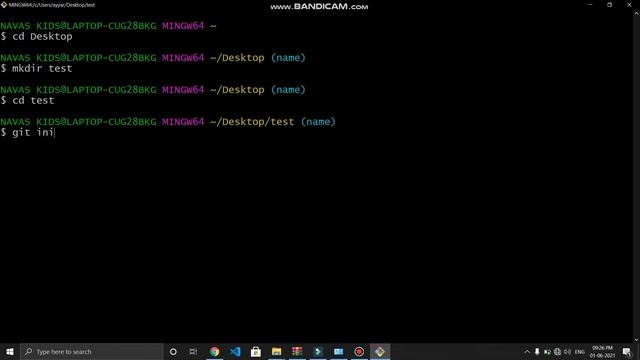Screen dimensions: 640x360
Task: Click the '~/Desktop/test' path in the prompt
Action: (x=252, y=122)
